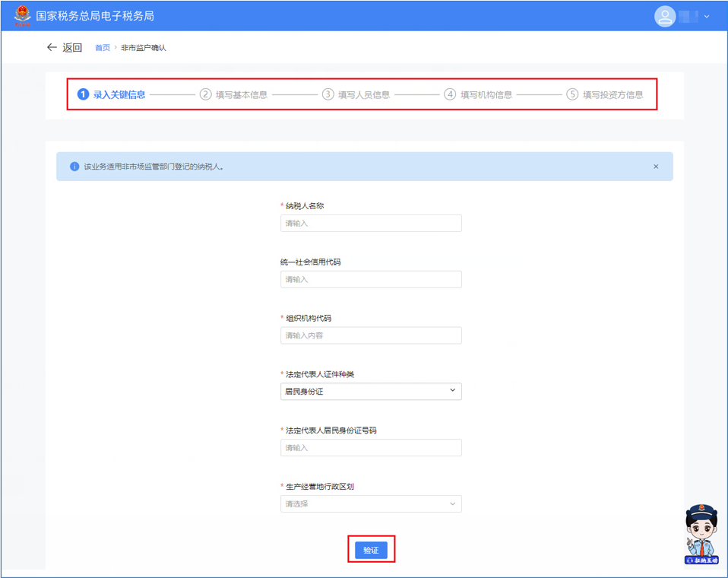The width and height of the screenshot is (728, 578).
Task: Close the blue notice banner
Action: click(656, 167)
